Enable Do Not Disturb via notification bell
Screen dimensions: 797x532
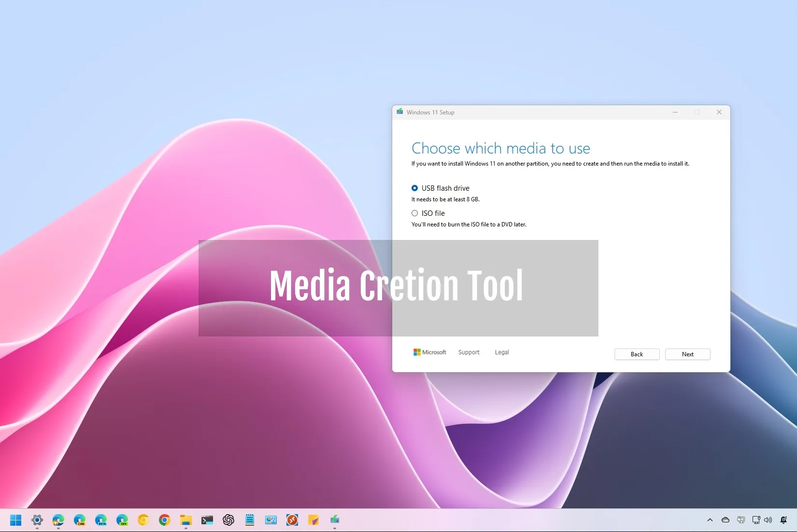click(x=783, y=520)
